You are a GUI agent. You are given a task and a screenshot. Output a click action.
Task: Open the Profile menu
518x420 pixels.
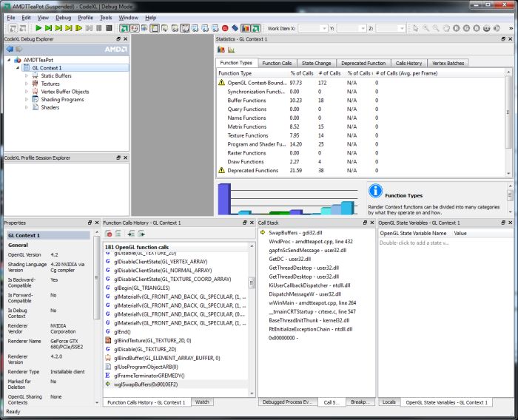85,18
